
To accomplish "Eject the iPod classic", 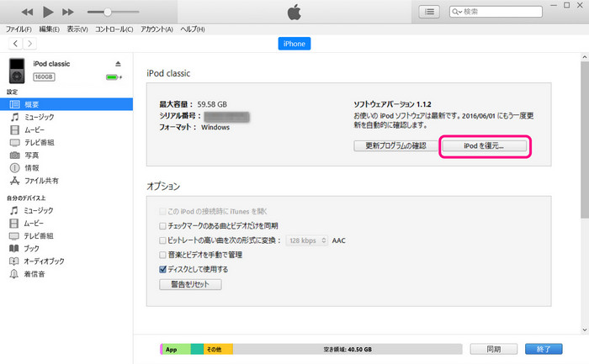I will 118,64.
